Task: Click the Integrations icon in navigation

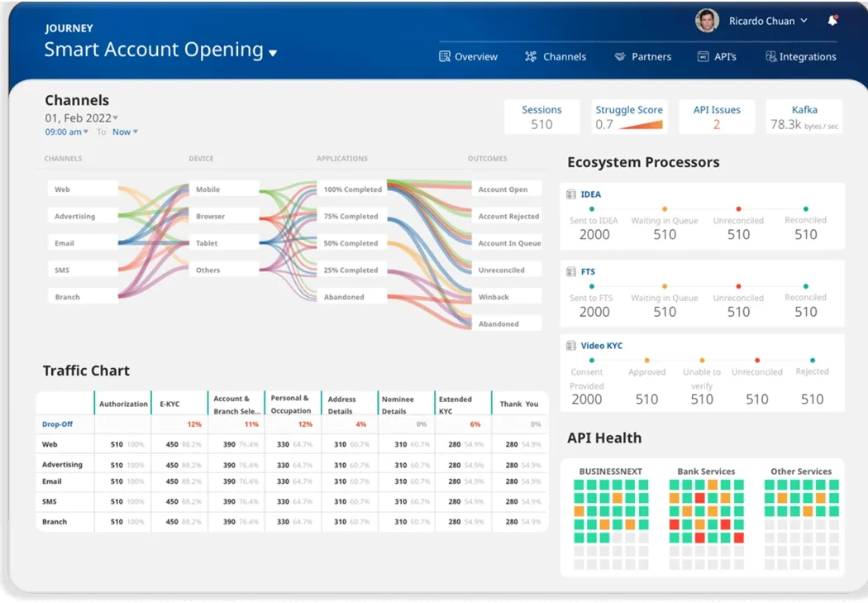Action: pos(770,56)
